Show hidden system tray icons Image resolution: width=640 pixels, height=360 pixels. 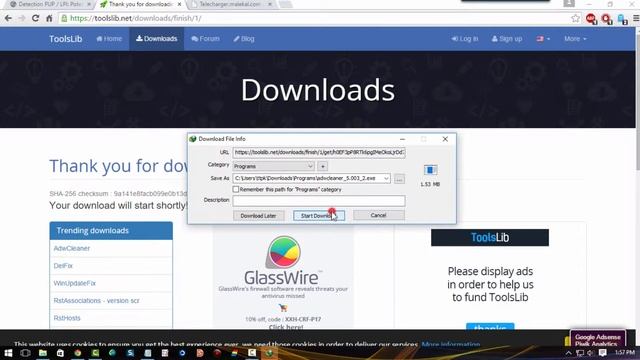[x=569, y=353]
